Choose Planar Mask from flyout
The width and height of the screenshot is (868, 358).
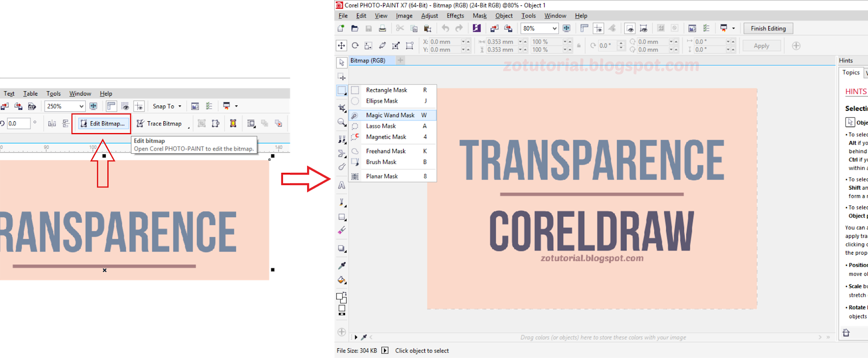tap(392, 177)
